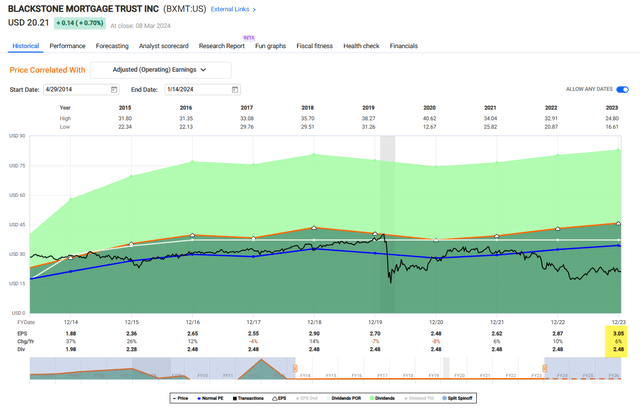Viewport: 640px width, 410px height.
Task: Click EPS triangle marker at 12/16
Action: click(x=193, y=235)
